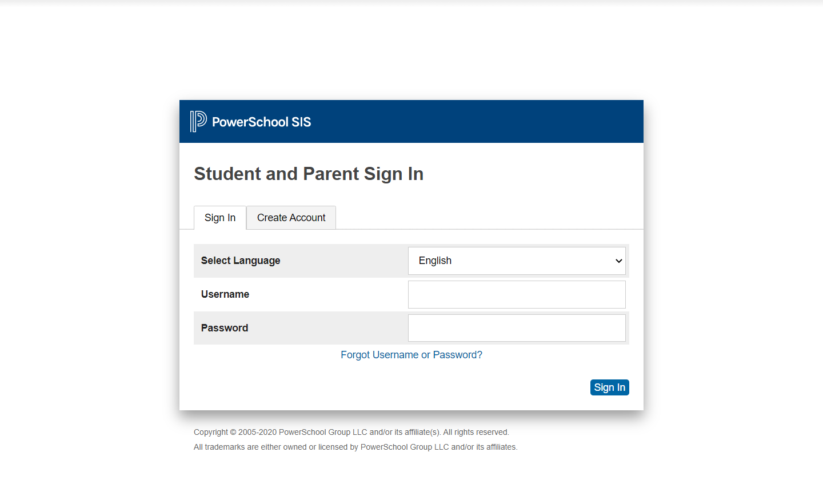Open the Select Language dropdown

click(516, 261)
